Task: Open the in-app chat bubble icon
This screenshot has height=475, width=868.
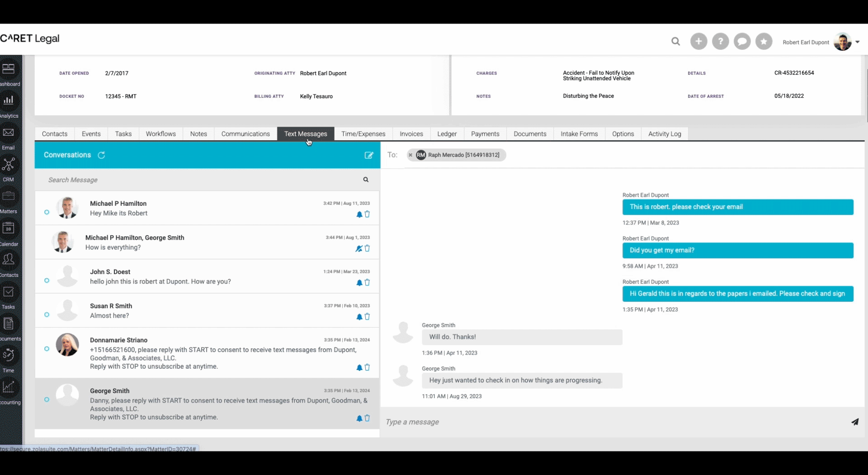Action: [x=742, y=41]
